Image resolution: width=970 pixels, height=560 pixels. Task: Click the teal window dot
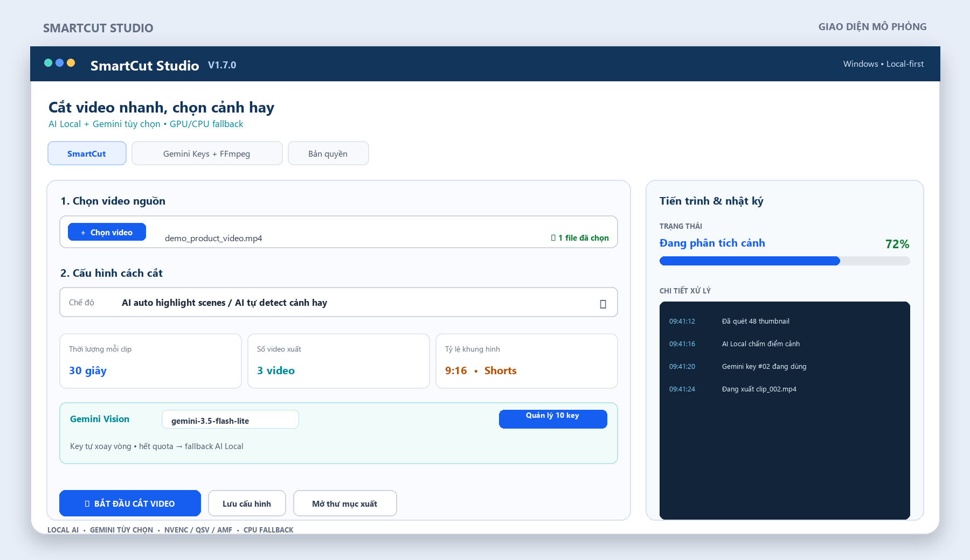click(x=48, y=63)
